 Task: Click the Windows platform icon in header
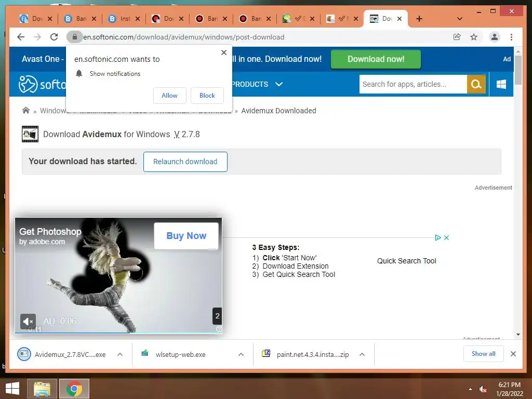point(501,84)
